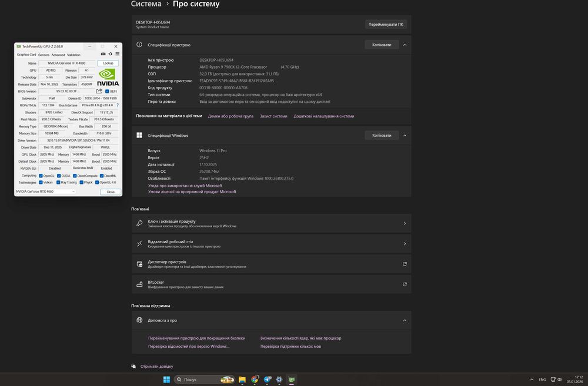Open the clock and date flyout
The image size is (588, 386).
click(575, 380)
